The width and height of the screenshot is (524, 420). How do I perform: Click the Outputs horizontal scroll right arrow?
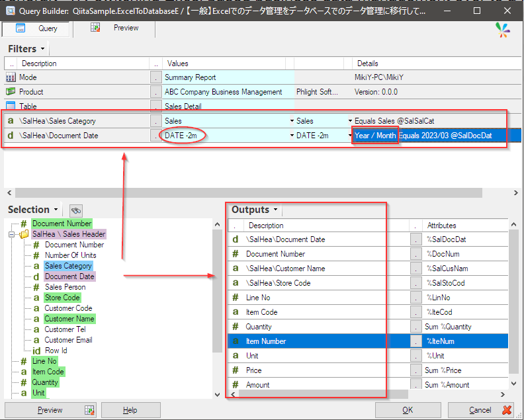pos(503,395)
